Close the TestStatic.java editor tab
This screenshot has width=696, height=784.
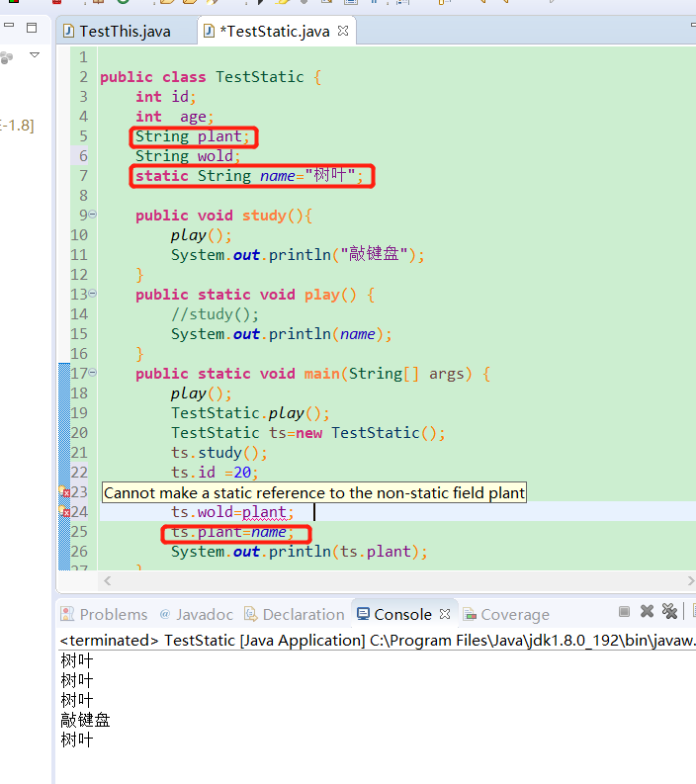pyautogui.click(x=343, y=31)
